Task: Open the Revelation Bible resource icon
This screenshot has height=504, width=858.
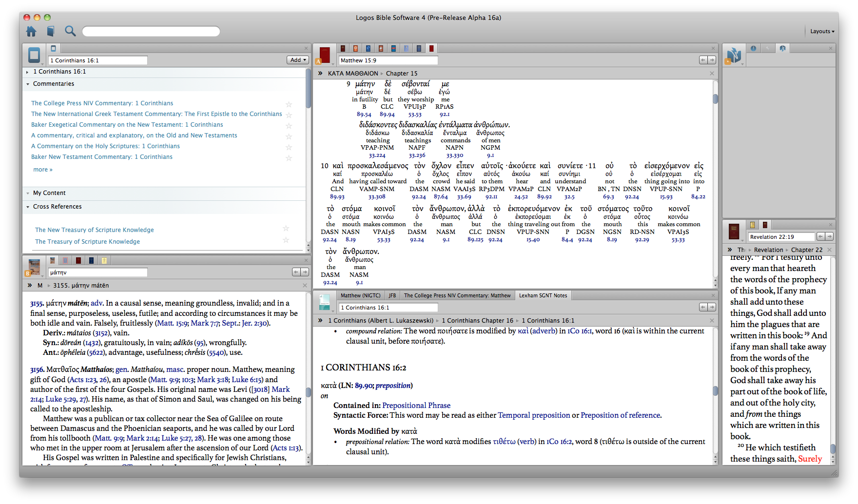Action: click(734, 231)
